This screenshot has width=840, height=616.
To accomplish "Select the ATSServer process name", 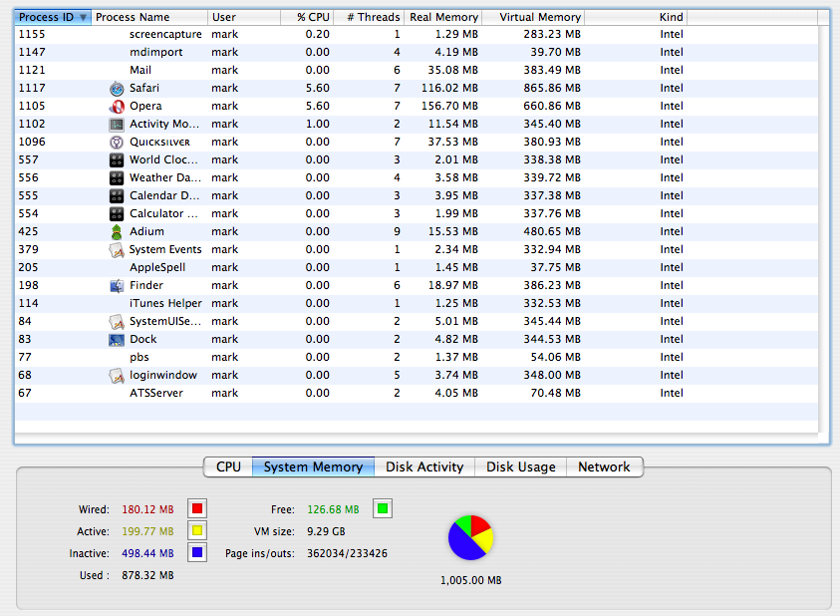I will point(155,393).
